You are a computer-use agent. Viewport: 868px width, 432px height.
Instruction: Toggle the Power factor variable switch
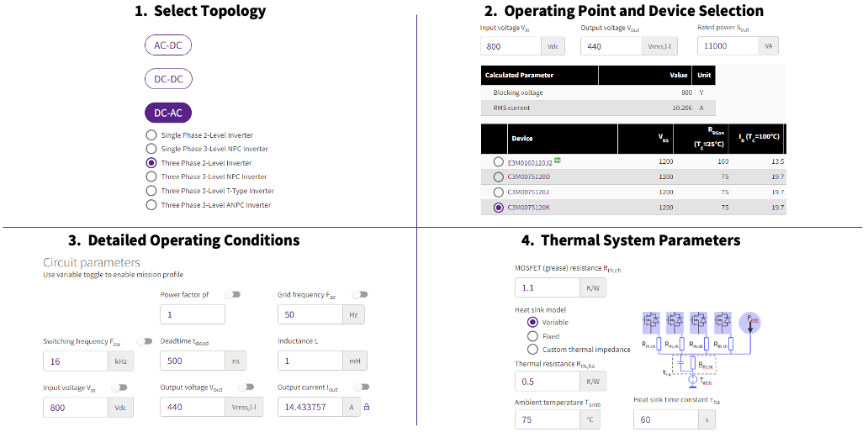[x=232, y=294]
